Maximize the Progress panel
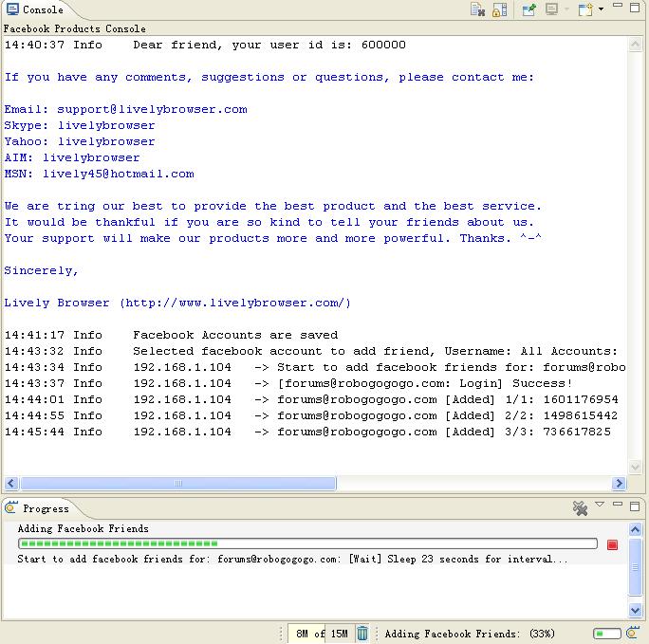This screenshot has height=644, width=649. coord(635,506)
